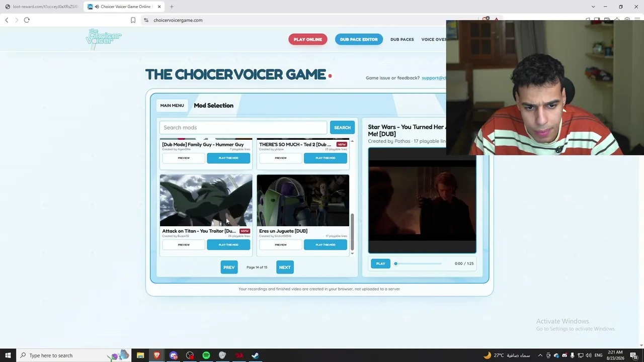Open the weather widget showing 27°C

tap(507, 355)
